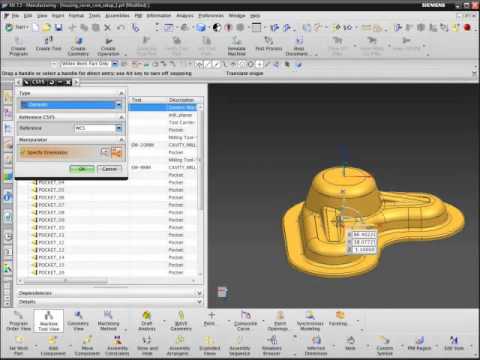Click the Save floppy disk icon
Screen dimensions: 480x360
point(59,27)
